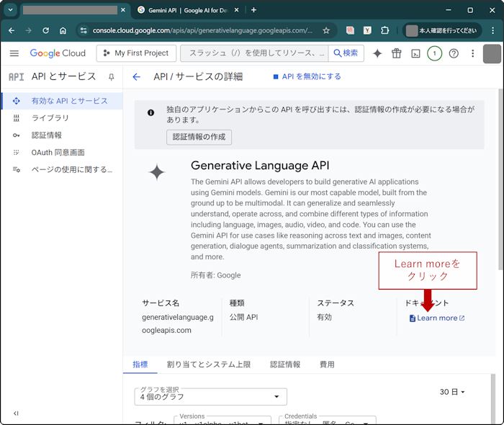The image size is (504, 425).
Task: Open the 30 日 time range dropdown
Action: click(453, 392)
